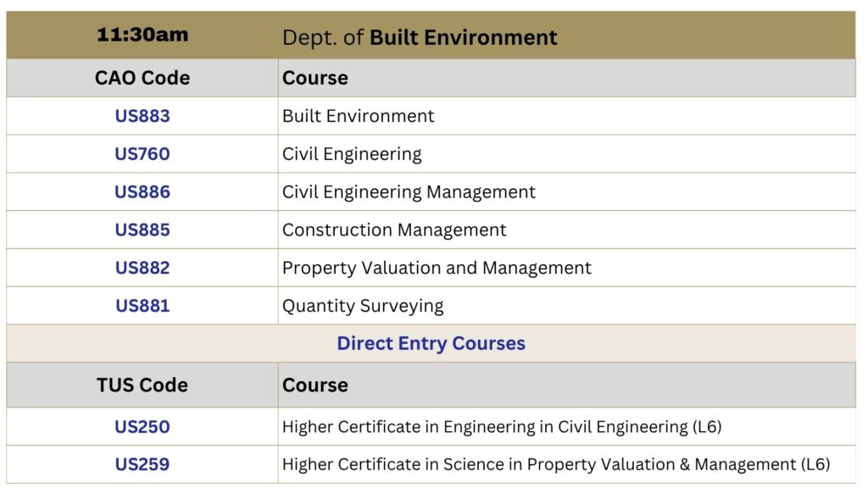Click the US259 TUS code

click(x=142, y=464)
